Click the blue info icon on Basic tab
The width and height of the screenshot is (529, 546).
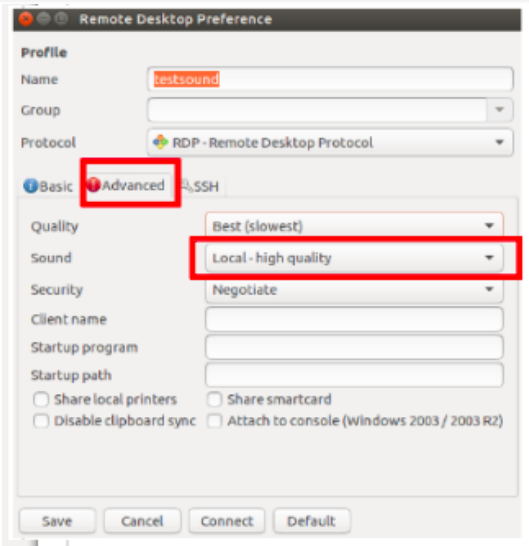click(x=30, y=186)
